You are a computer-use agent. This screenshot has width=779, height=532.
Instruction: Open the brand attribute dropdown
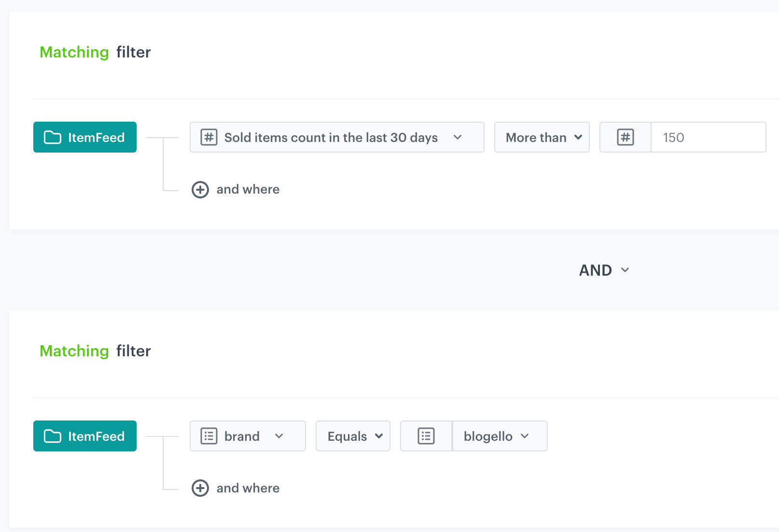pos(248,436)
